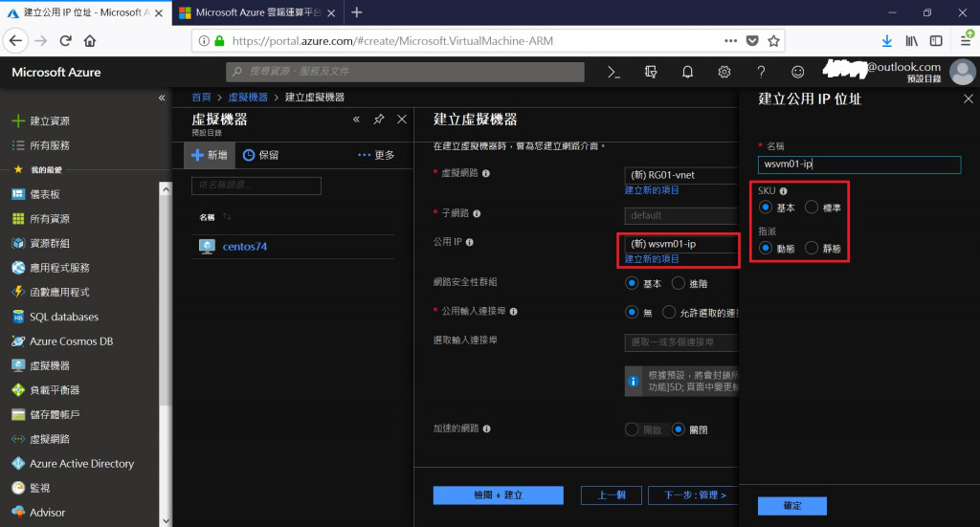Click info icon next to 虛擬網路
The width and height of the screenshot is (980, 527).
pyautogui.click(x=486, y=173)
